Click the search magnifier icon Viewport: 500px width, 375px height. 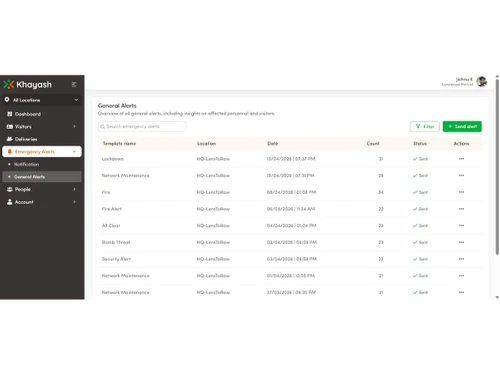coord(103,127)
